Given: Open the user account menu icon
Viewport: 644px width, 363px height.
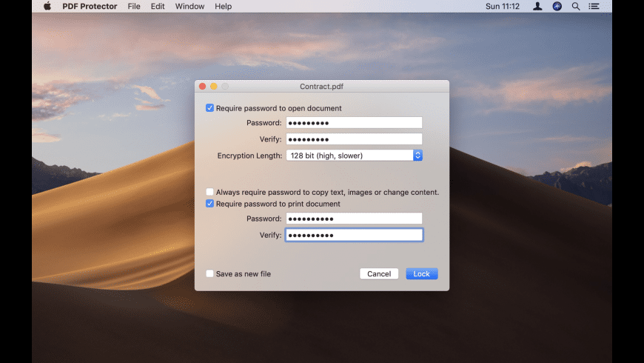Looking at the screenshot, I should click(x=537, y=6).
